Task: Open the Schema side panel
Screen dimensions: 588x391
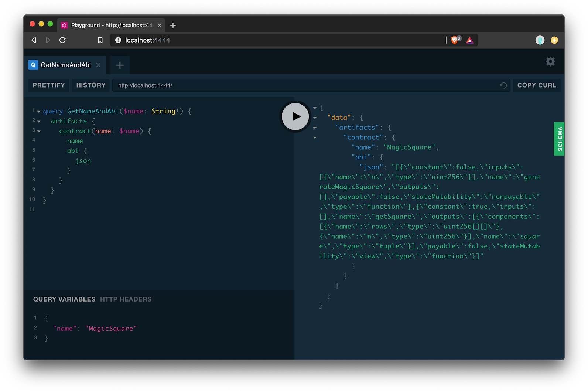Action: [x=559, y=139]
